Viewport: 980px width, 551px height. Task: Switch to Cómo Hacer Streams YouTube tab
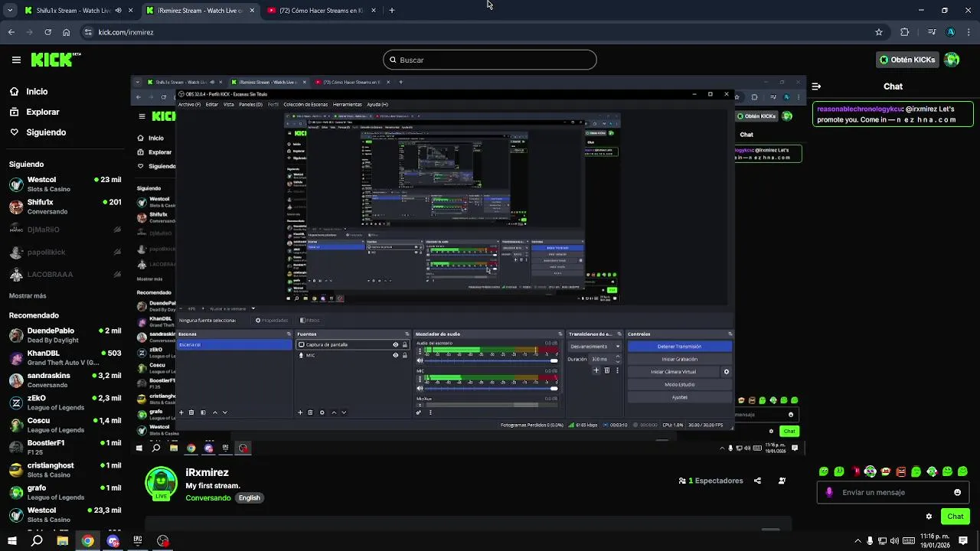tap(322, 11)
